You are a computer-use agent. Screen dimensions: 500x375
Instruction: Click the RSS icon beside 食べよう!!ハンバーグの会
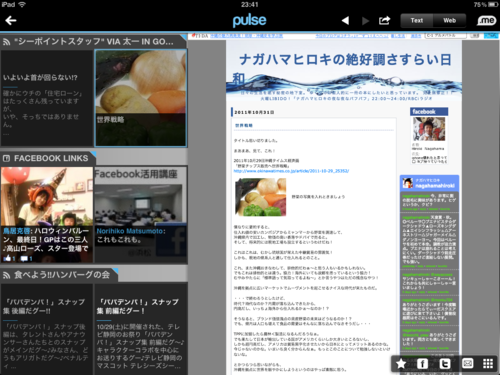(x=6, y=275)
